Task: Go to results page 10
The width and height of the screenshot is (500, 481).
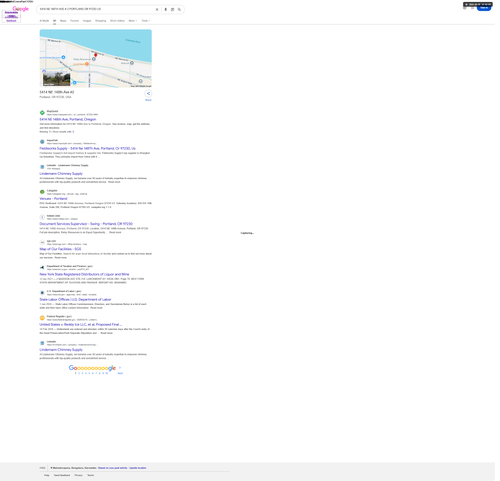Action: point(107,373)
